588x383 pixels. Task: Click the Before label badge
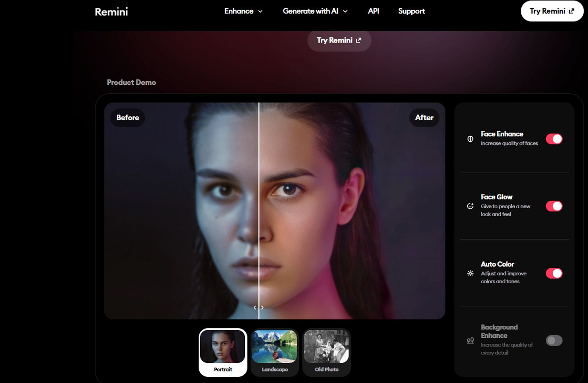point(127,118)
